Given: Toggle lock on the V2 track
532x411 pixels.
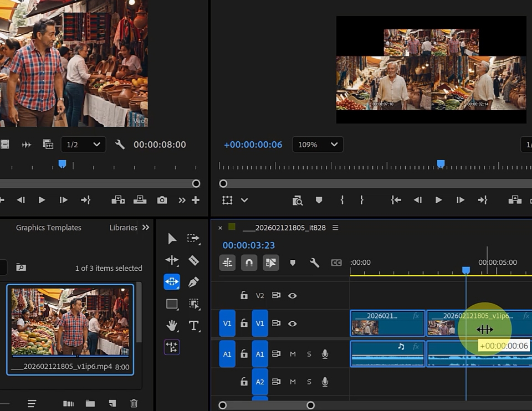Looking at the screenshot, I should [244, 295].
